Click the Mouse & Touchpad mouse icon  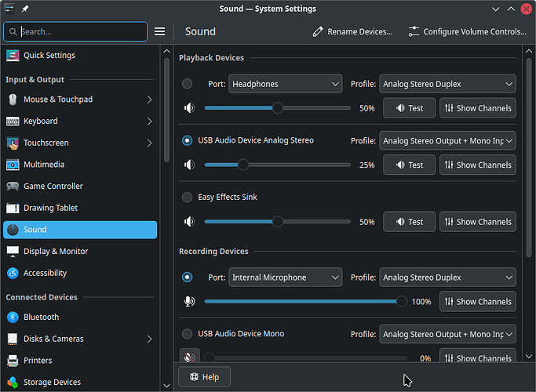point(13,100)
